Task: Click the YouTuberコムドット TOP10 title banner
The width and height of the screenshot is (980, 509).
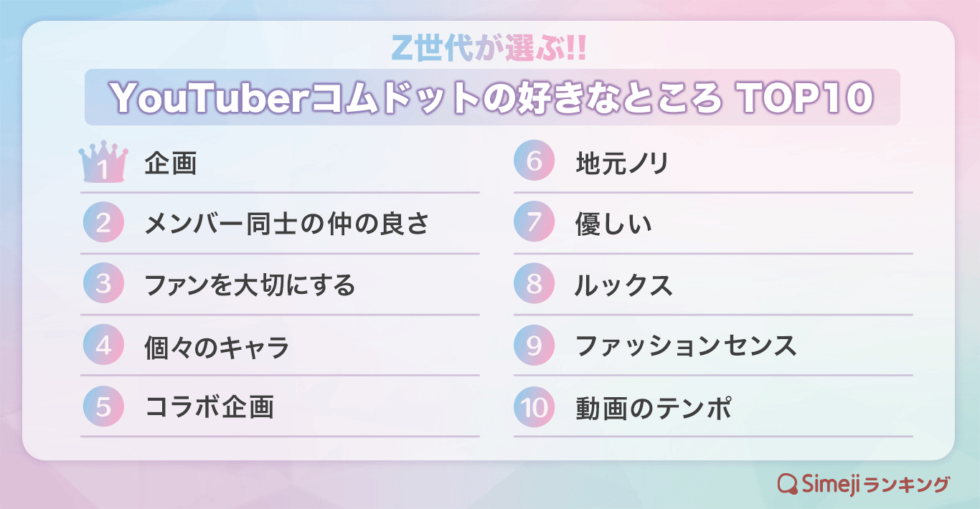Action: pos(492,97)
